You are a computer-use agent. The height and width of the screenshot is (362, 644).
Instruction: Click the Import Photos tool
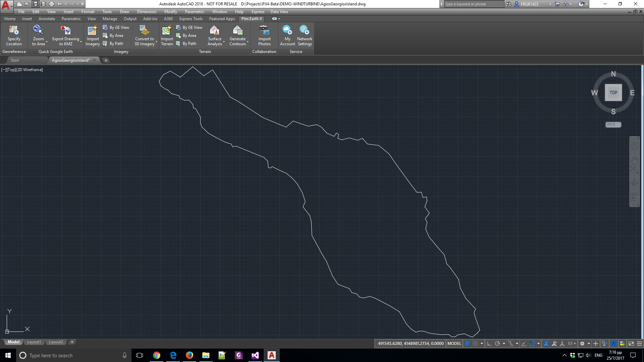pos(264,35)
